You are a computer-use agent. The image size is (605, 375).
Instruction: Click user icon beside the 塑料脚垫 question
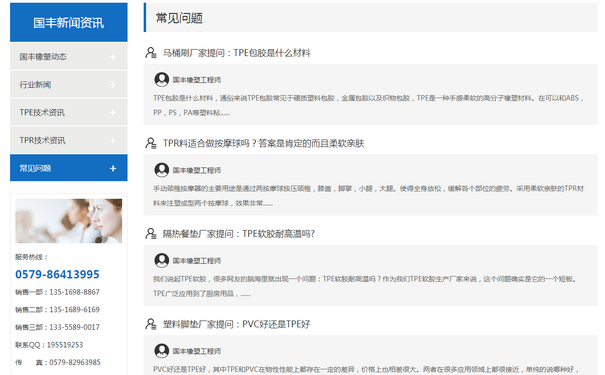point(150,324)
